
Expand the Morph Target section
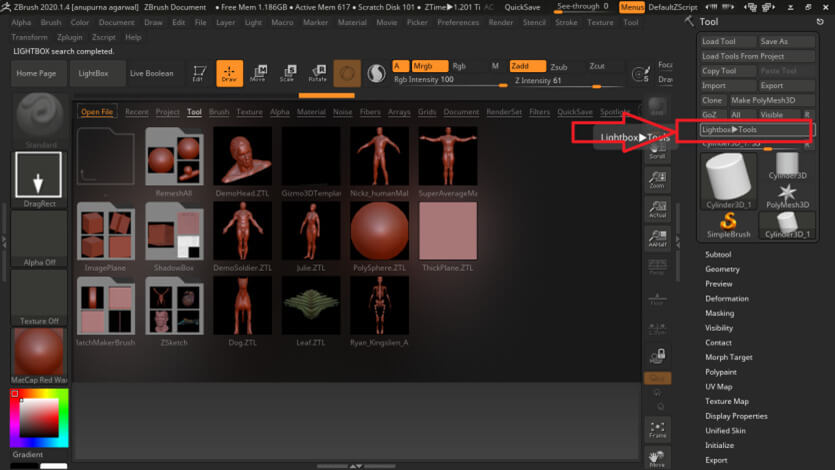pos(728,357)
